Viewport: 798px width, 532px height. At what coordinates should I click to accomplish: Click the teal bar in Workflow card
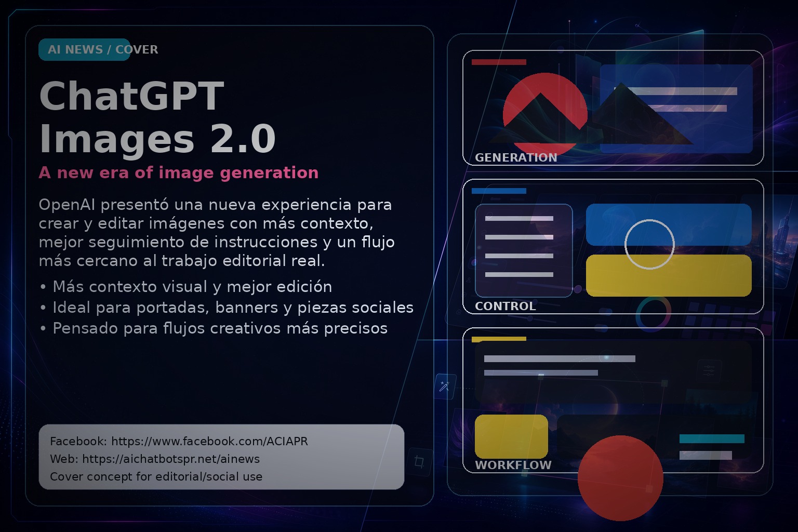point(712,438)
